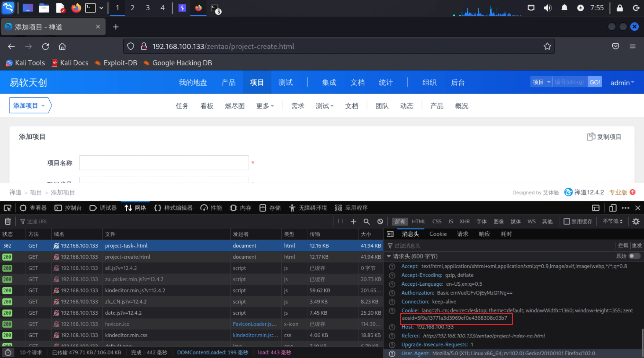644x358 pixels.
Task: Switch to the Cookie tab in details
Action: (x=438, y=234)
